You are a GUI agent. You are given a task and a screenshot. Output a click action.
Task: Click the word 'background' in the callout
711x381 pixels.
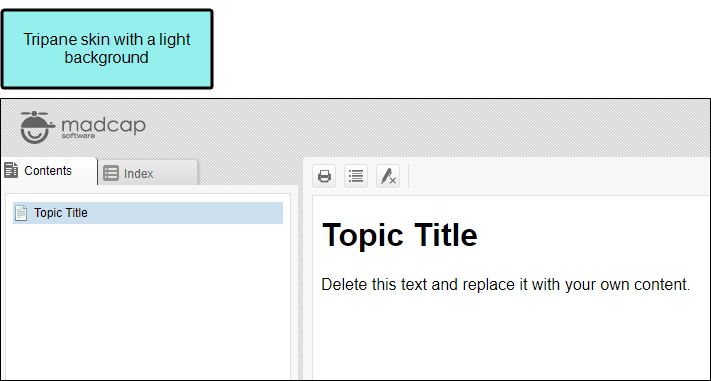pyautogui.click(x=107, y=58)
